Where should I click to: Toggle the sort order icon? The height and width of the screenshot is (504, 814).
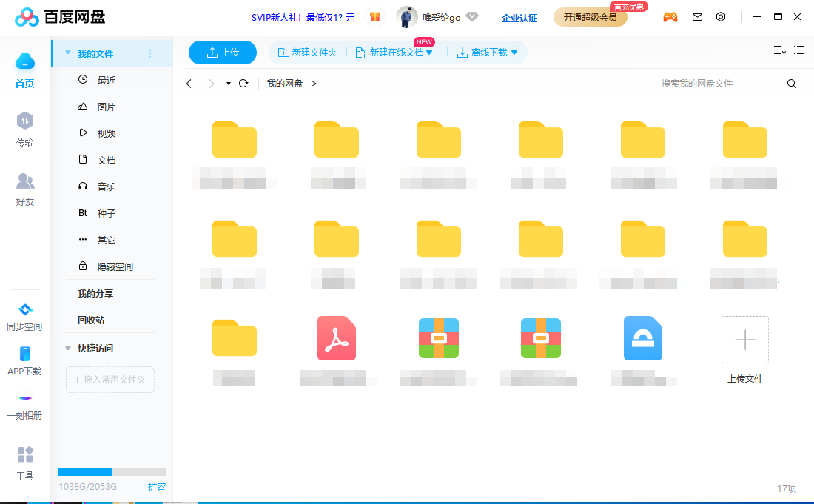point(778,50)
